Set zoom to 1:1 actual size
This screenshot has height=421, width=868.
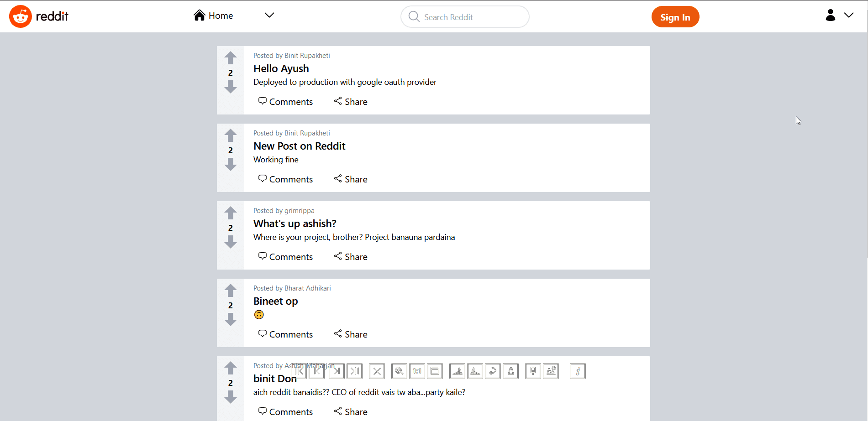coord(417,371)
